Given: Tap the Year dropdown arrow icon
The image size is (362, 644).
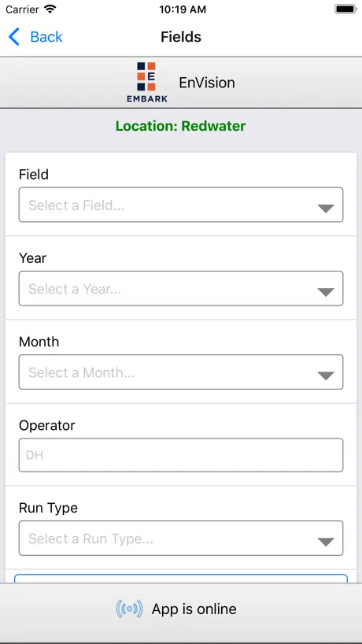Looking at the screenshot, I should [326, 292].
